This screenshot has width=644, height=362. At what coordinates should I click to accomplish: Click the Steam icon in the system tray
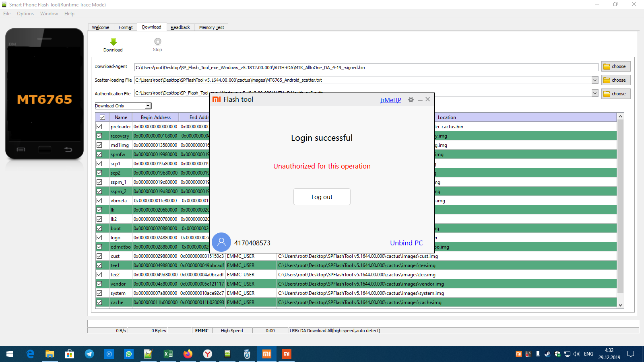pos(547,354)
